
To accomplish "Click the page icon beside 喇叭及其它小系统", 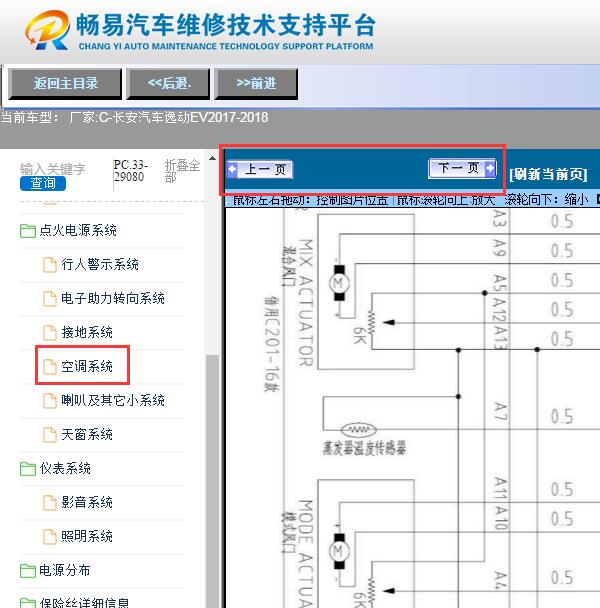I will click(x=50, y=401).
